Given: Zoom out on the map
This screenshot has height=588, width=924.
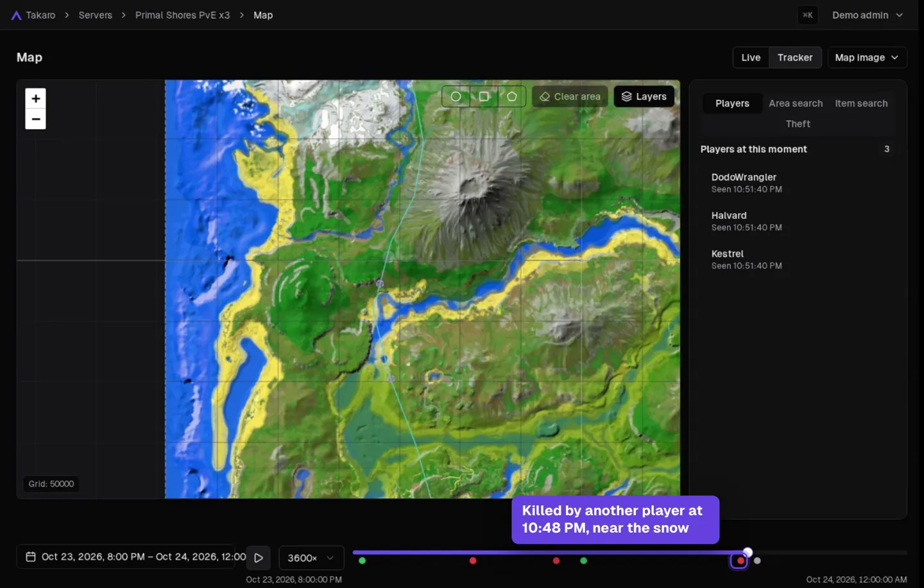Looking at the screenshot, I should (36, 119).
